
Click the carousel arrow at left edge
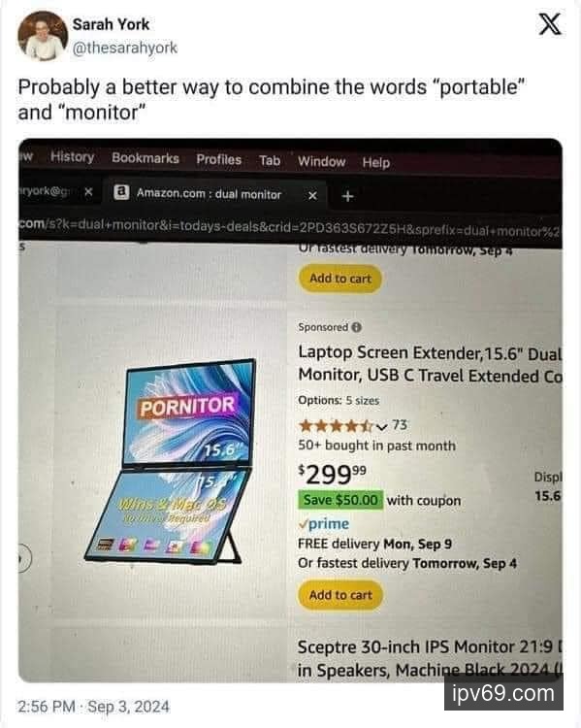point(23,557)
